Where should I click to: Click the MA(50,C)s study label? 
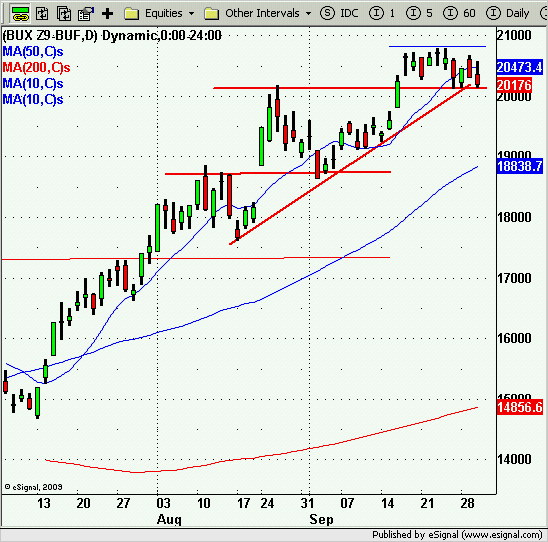coord(33,52)
